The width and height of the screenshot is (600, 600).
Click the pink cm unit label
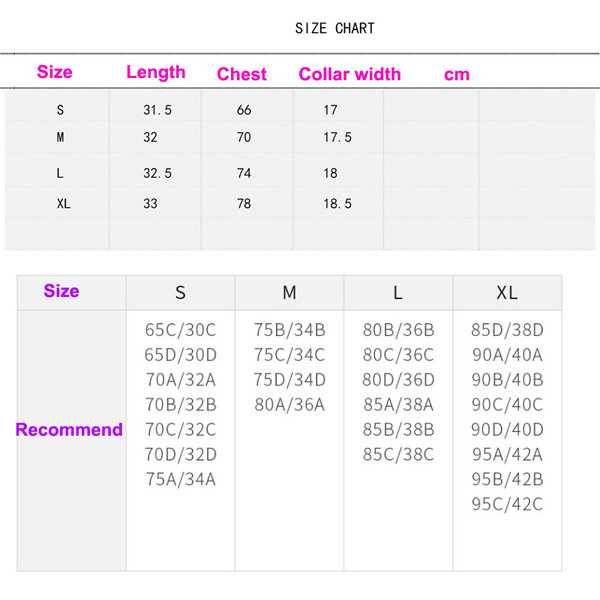point(457,75)
